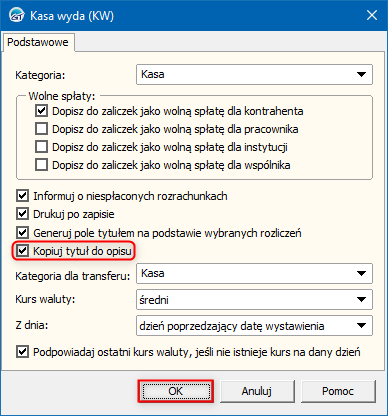Viewport: 388px width, 416px height.
Task: Expand the Z dnia dropdown arrow
Action: [x=361, y=325]
